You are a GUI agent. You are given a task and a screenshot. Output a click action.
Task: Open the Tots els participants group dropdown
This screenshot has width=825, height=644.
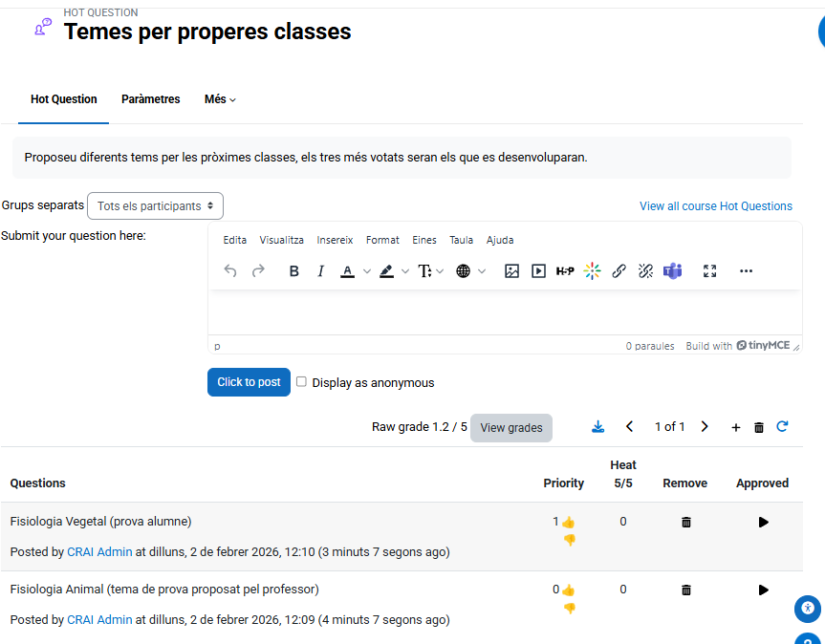(155, 205)
